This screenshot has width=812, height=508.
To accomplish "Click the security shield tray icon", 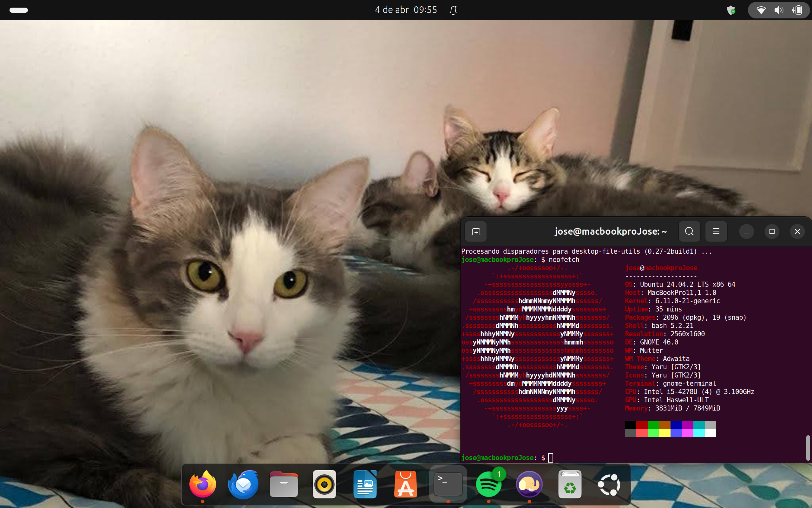I will [731, 10].
